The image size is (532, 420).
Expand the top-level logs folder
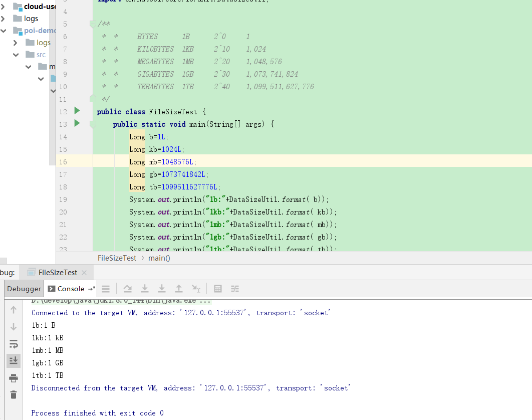coord(3,19)
